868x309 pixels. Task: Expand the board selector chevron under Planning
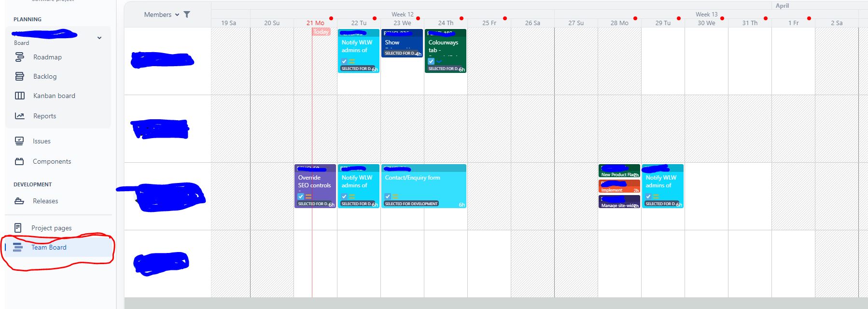99,38
